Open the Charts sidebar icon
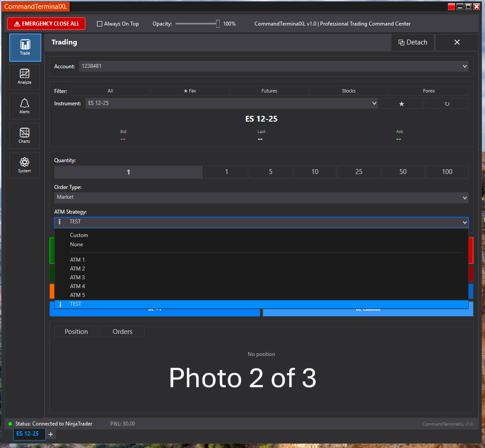 coord(25,136)
